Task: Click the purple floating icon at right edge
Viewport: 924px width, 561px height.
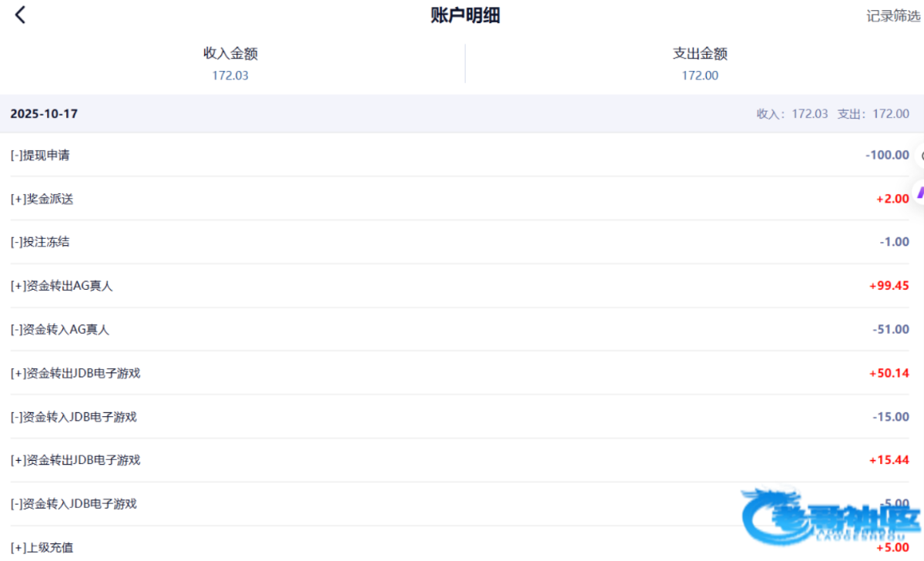Action: (919, 191)
